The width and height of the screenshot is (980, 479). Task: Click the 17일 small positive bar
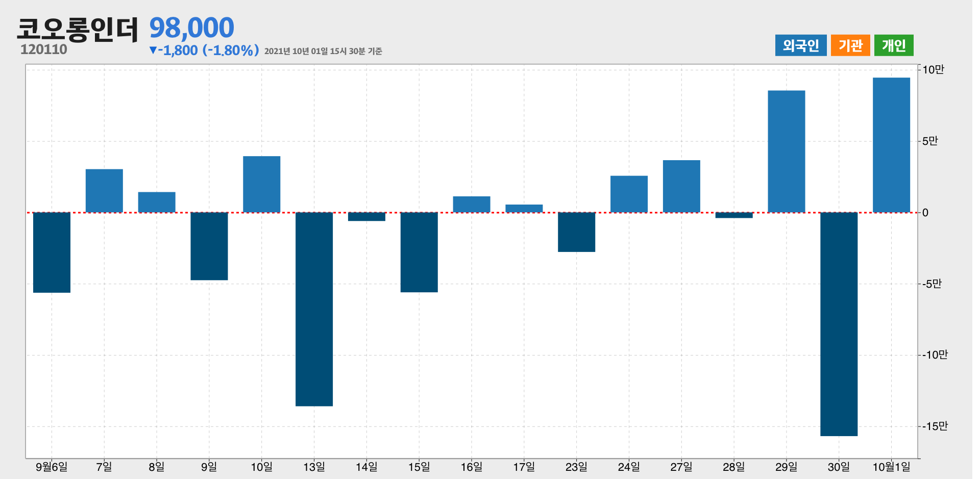(x=524, y=209)
